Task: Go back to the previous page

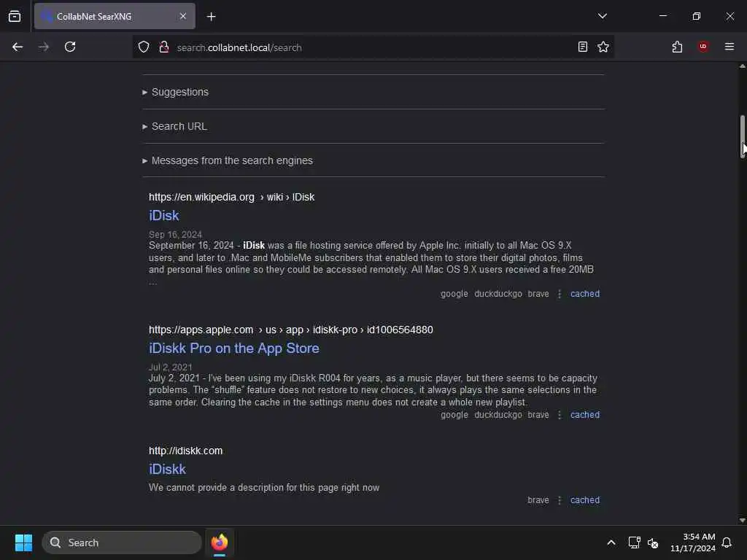Action: [18, 47]
